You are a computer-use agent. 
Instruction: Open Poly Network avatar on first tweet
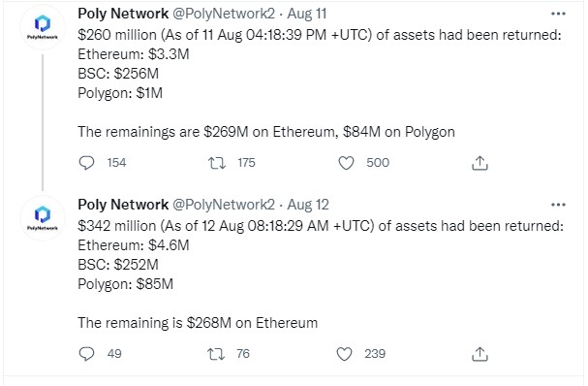coord(43,27)
